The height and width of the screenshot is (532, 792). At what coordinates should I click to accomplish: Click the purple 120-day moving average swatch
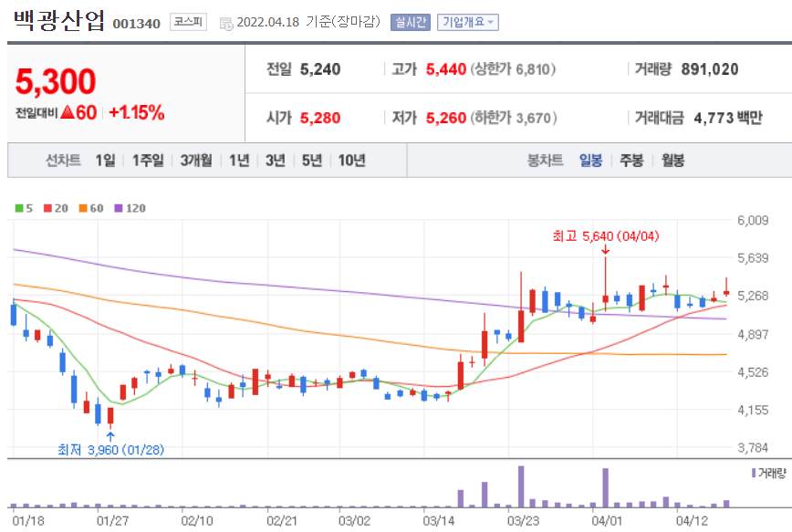[x=119, y=208]
